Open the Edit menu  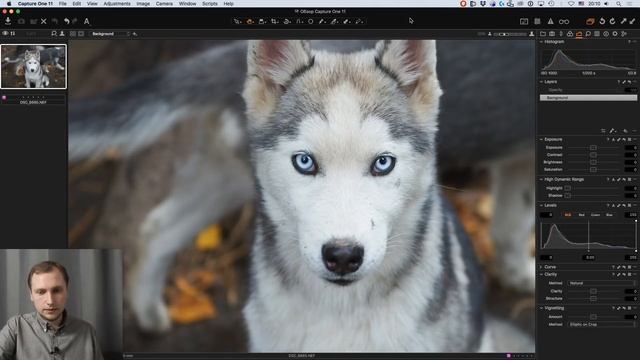click(77, 4)
